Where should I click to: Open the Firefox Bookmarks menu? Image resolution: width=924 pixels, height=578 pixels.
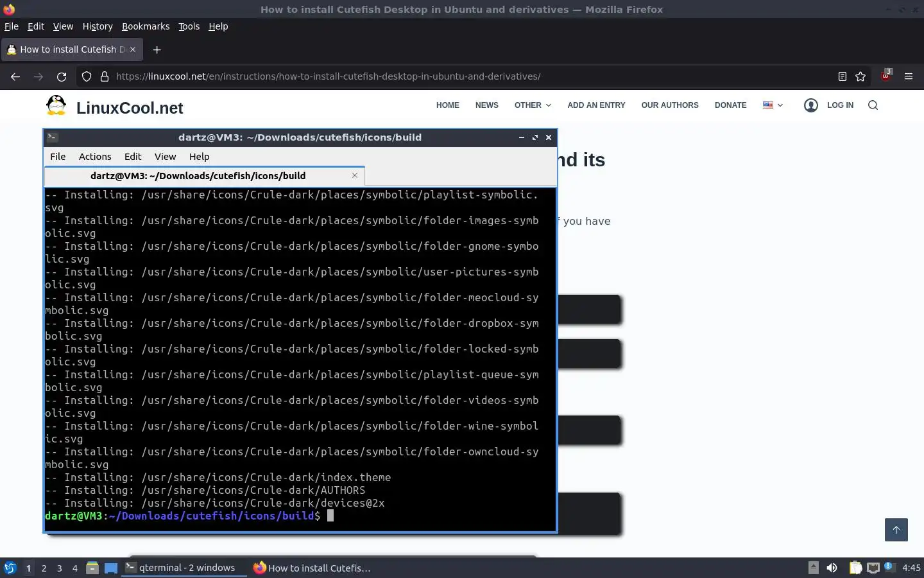(x=146, y=26)
